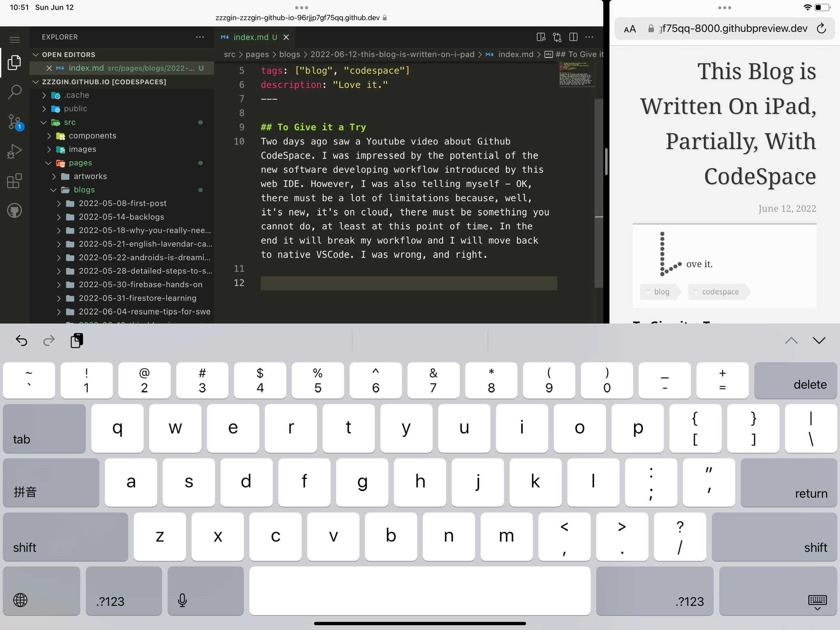Open Explorer panel more actions menu

[x=200, y=37]
